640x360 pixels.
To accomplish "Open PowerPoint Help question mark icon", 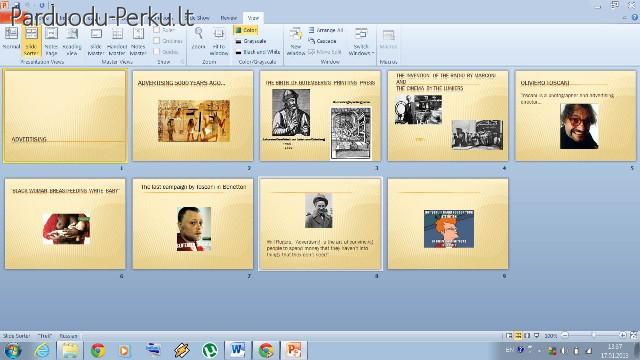I will pos(635,17).
